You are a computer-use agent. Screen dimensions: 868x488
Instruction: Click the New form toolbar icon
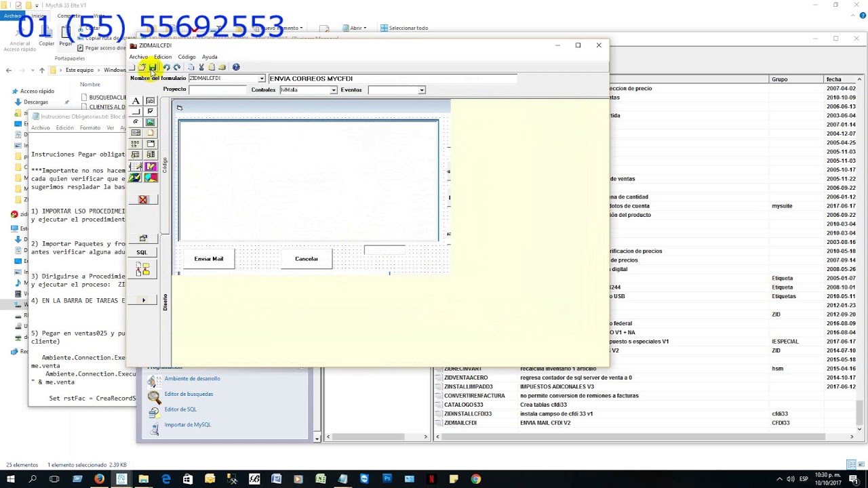pos(132,67)
